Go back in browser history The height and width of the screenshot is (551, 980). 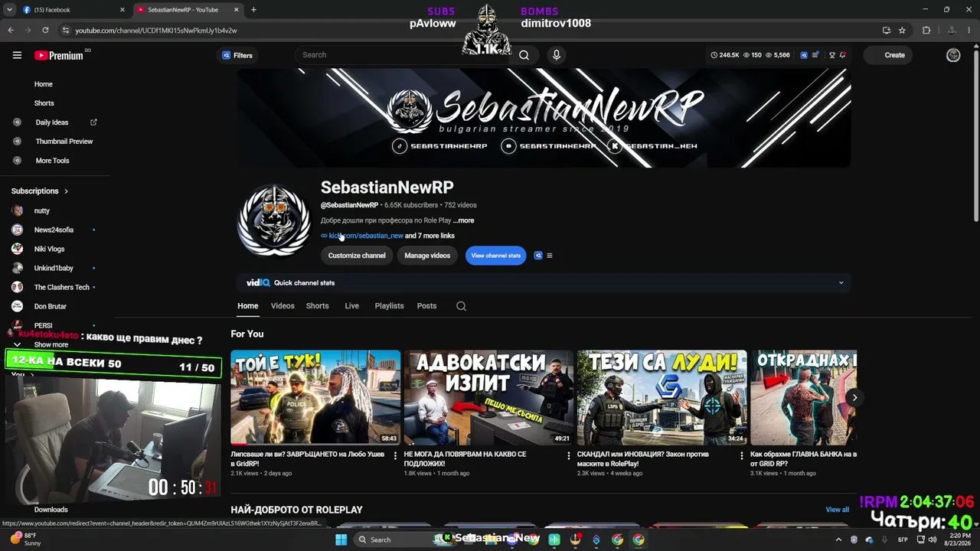click(11, 31)
